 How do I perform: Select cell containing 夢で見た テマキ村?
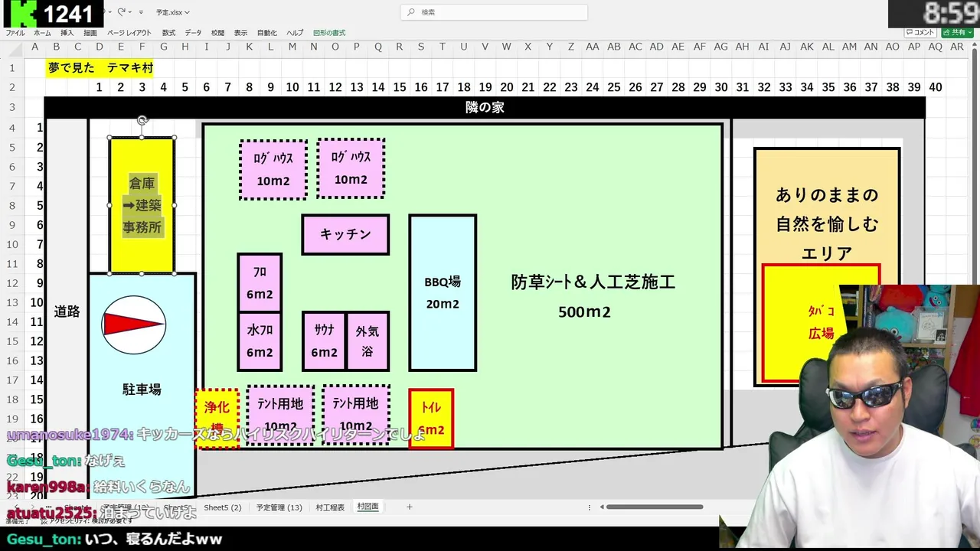[100, 67]
